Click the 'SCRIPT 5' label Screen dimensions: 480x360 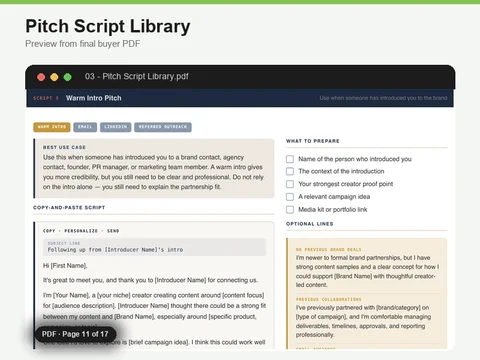46,98
